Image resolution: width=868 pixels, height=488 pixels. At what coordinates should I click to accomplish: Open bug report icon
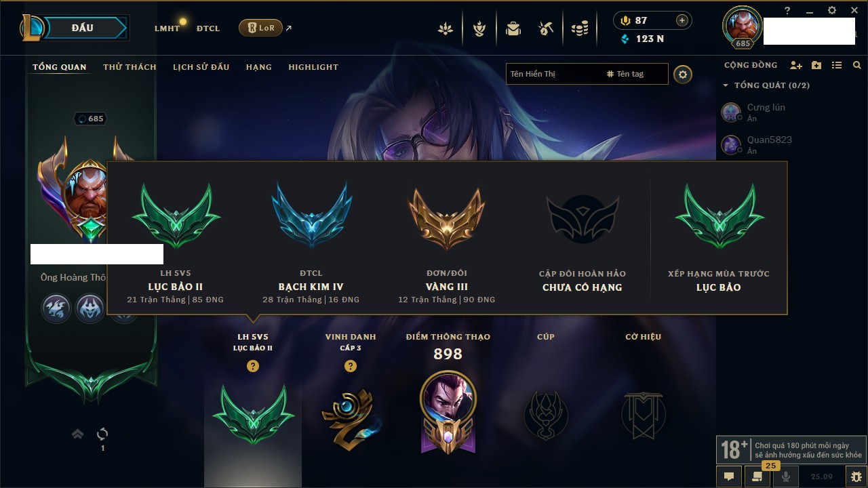(x=856, y=476)
